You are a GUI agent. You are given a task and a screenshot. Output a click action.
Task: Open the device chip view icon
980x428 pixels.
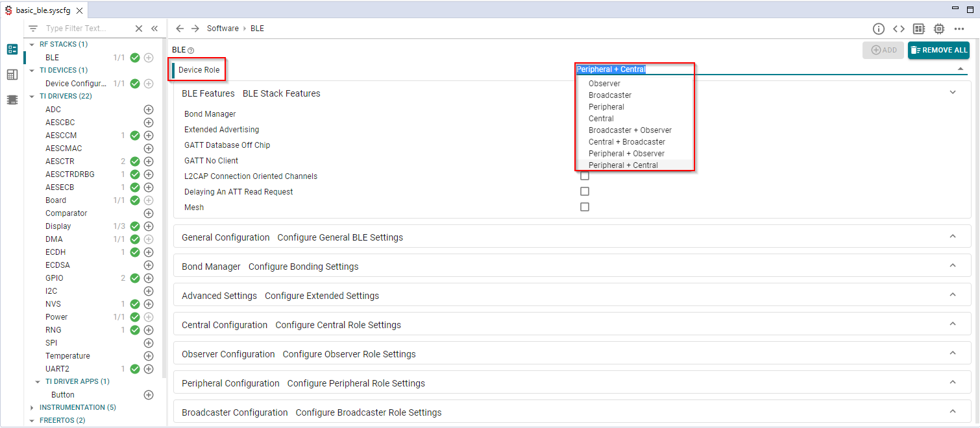939,29
